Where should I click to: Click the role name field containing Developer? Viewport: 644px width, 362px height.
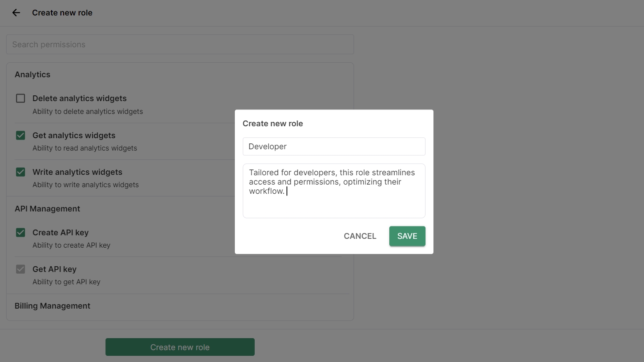click(x=334, y=147)
